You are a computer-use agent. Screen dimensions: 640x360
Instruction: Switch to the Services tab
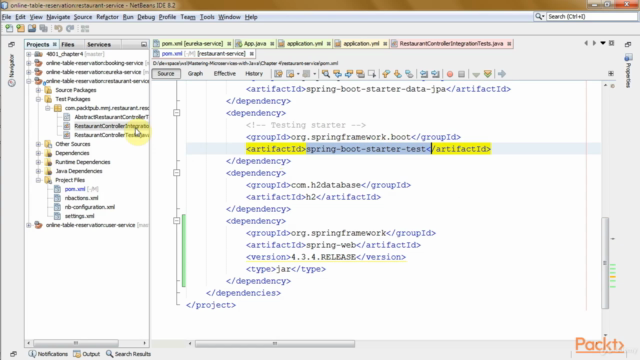(99, 44)
